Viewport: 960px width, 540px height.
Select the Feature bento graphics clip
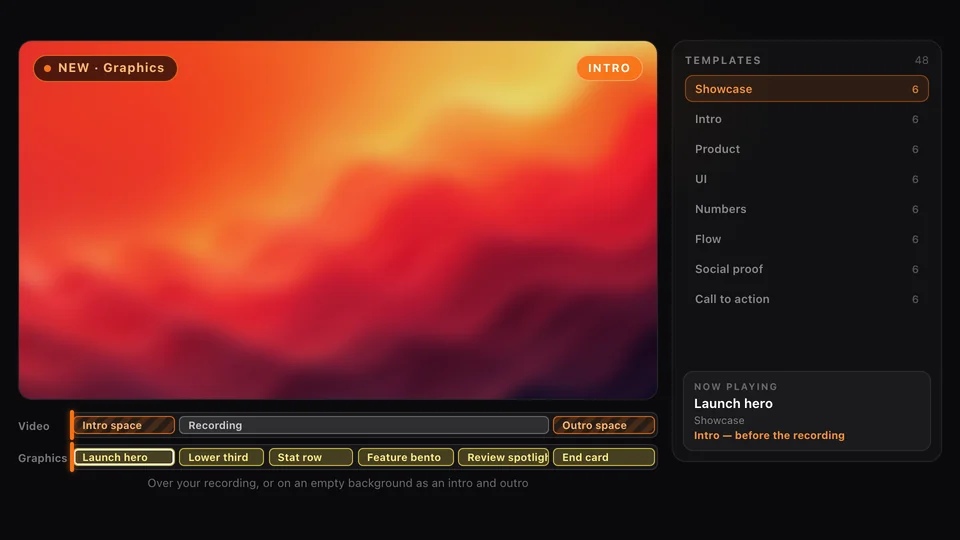[405, 457]
